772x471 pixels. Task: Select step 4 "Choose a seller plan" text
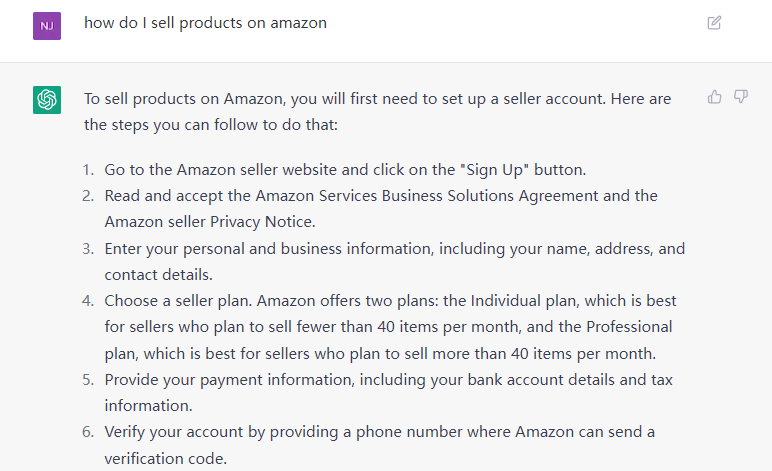(x=178, y=301)
